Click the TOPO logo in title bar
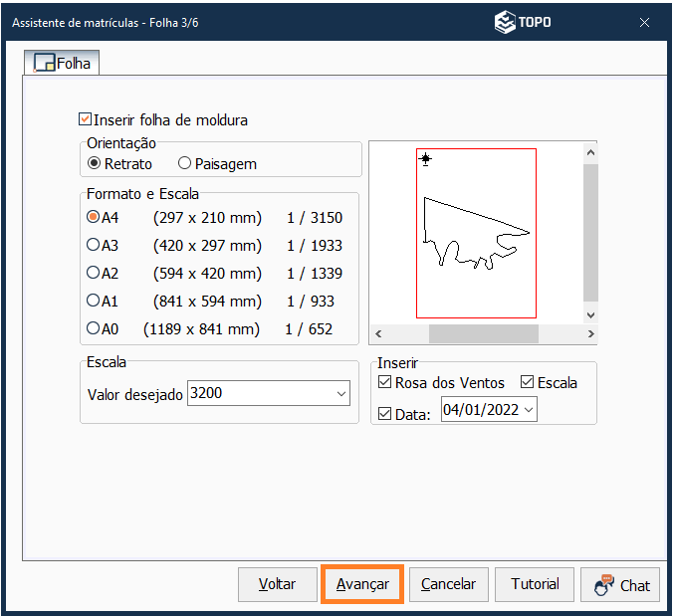The image size is (674, 616). pyautogui.click(x=523, y=22)
